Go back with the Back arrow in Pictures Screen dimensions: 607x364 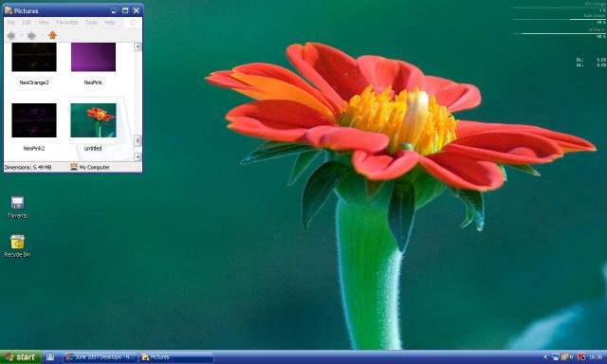10,36
